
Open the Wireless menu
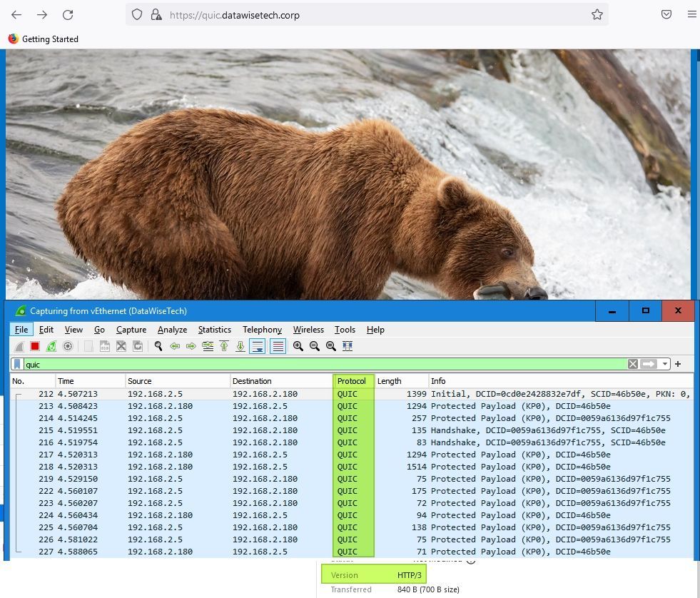(x=308, y=330)
